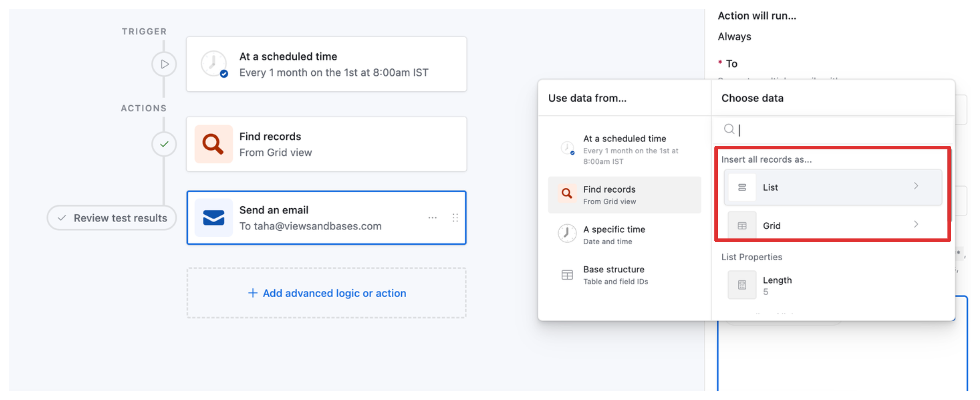
Task: Click the List icon under Insert all records
Action: pyautogui.click(x=741, y=187)
